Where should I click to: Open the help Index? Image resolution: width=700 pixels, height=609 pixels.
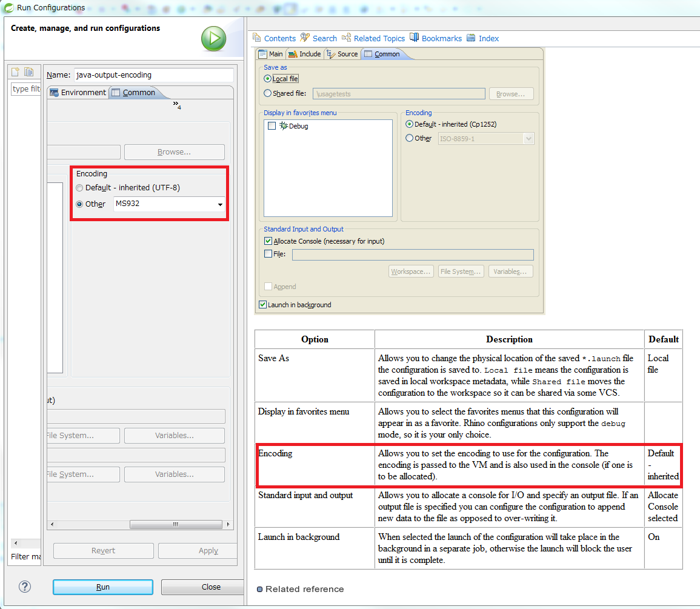pos(484,38)
